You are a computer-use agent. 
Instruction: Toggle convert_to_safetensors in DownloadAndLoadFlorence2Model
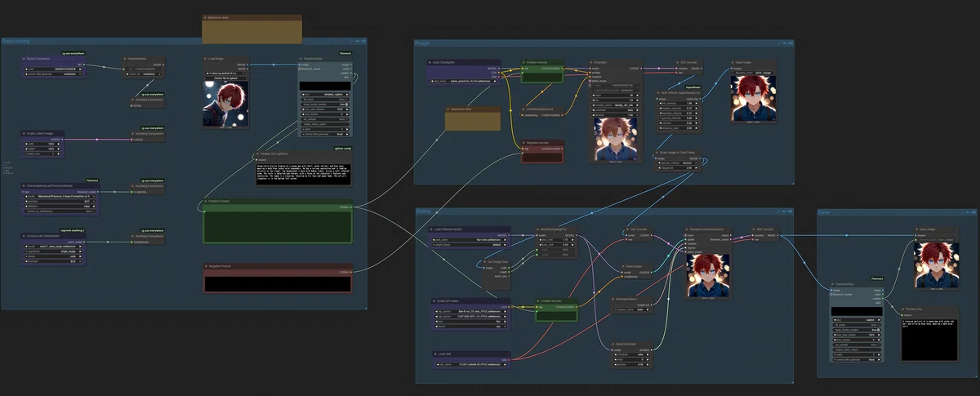click(x=60, y=211)
